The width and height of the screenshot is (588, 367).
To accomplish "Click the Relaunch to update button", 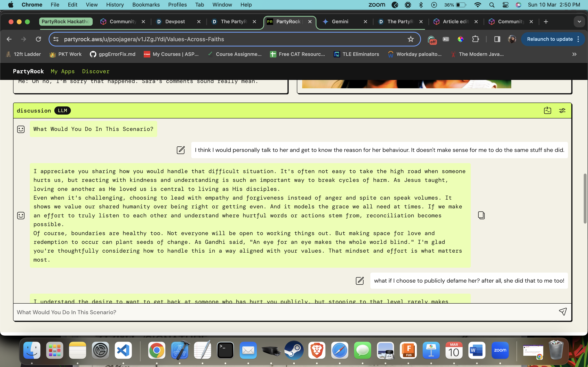I will [550, 39].
